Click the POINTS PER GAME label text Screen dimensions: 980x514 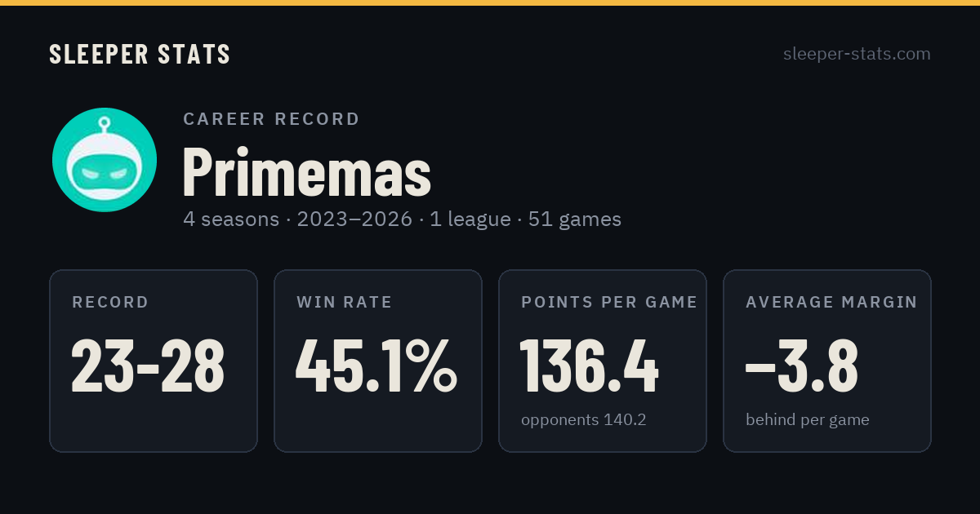[x=609, y=303]
